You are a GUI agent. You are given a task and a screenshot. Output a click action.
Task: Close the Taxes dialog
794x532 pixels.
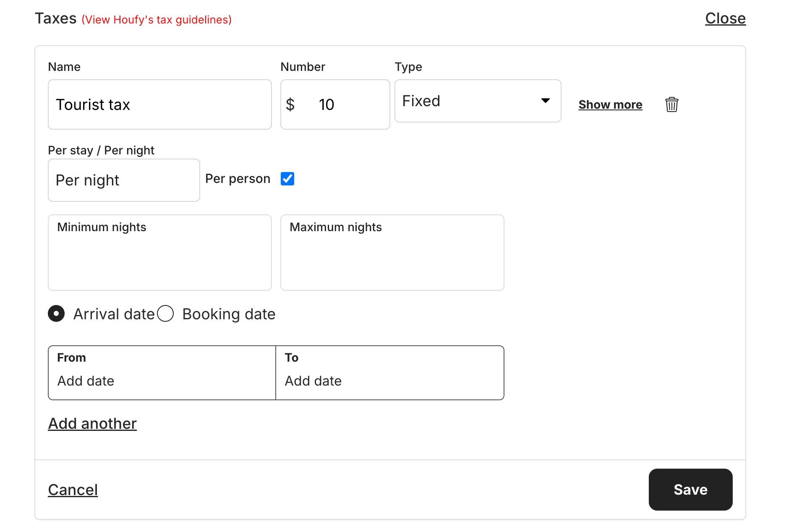[x=725, y=18]
